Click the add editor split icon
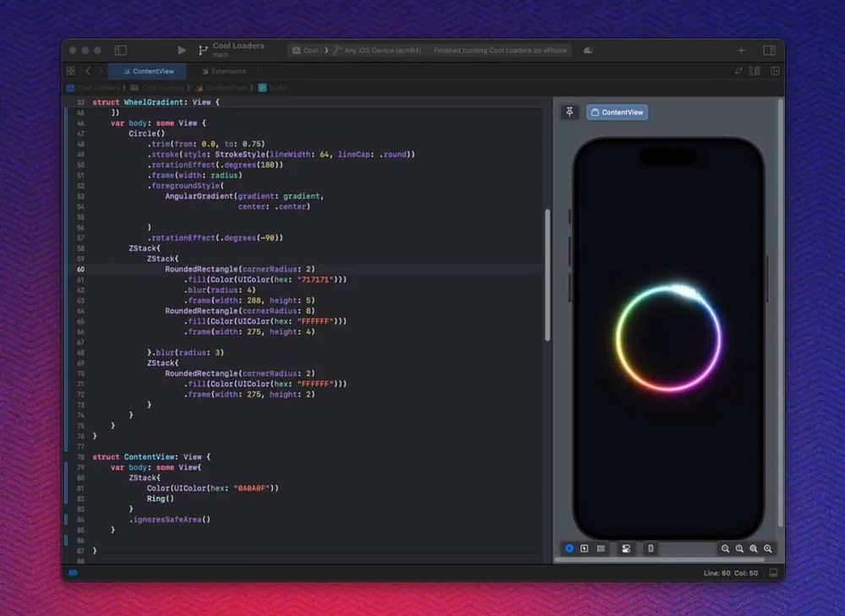The image size is (845, 616). (x=776, y=71)
